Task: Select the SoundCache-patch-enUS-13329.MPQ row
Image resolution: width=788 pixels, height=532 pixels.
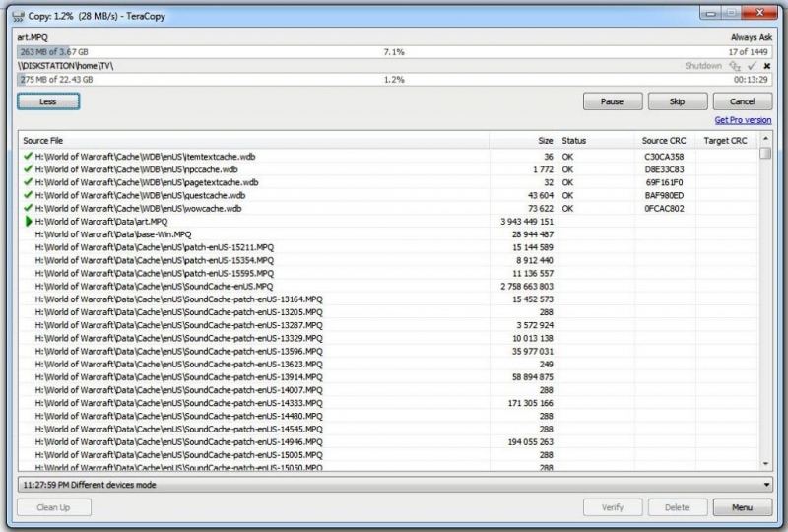Action: [x=389, y=338]
